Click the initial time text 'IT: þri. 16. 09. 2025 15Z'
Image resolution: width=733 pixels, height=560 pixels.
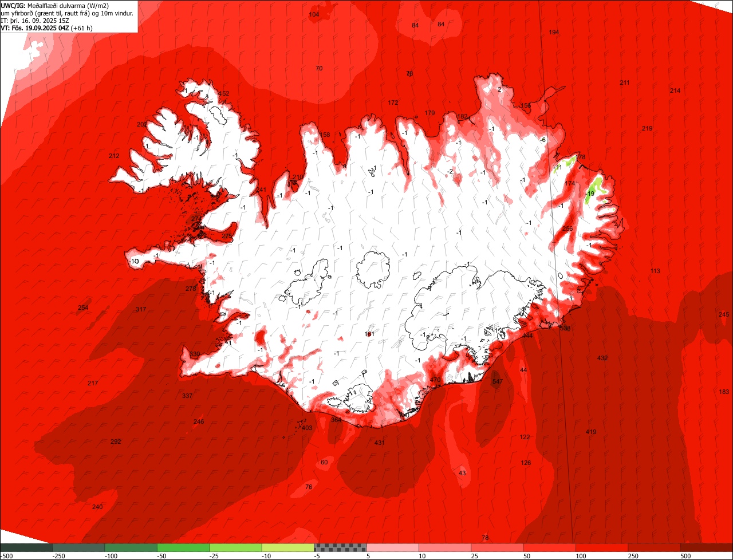click(35, 20)
